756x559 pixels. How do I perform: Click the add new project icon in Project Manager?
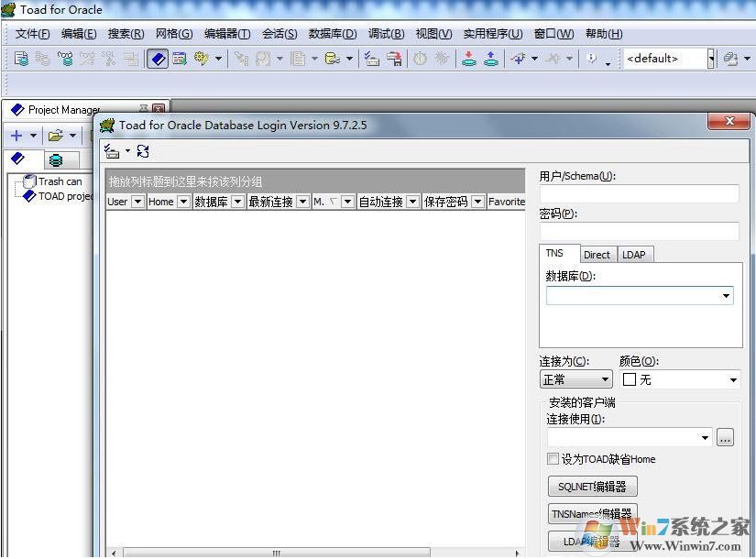pos(16,135)
